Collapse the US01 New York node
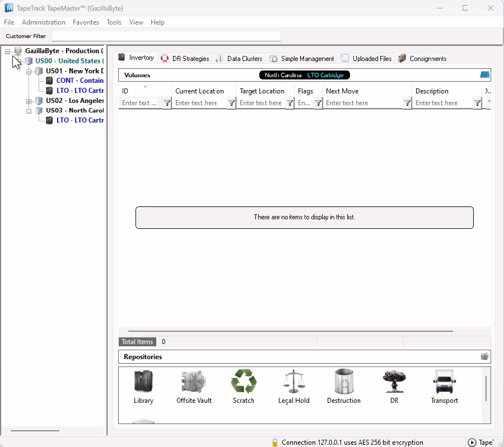 (29, 71)
